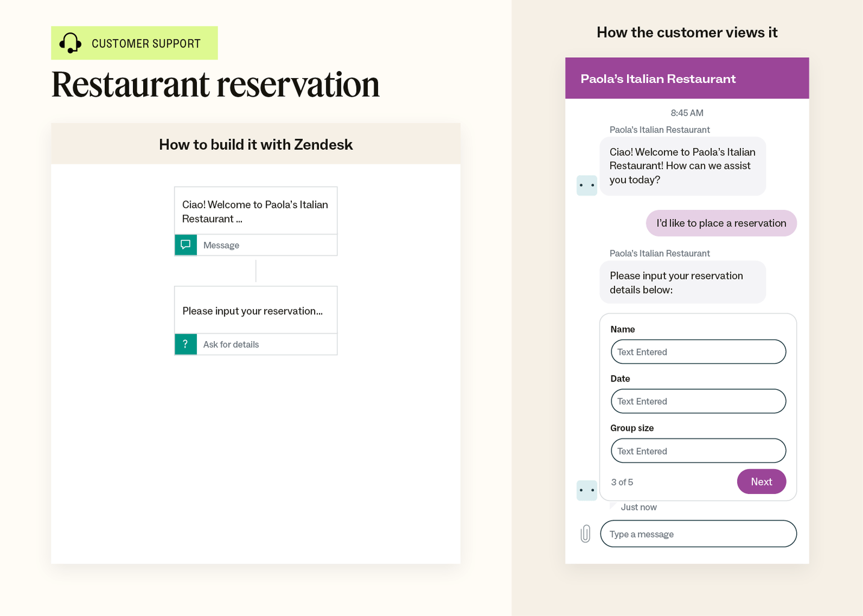Select the 'Please input your reservation...' flow node
The width and height of the screenshot is (863, 616).
[x=256, y=310]
